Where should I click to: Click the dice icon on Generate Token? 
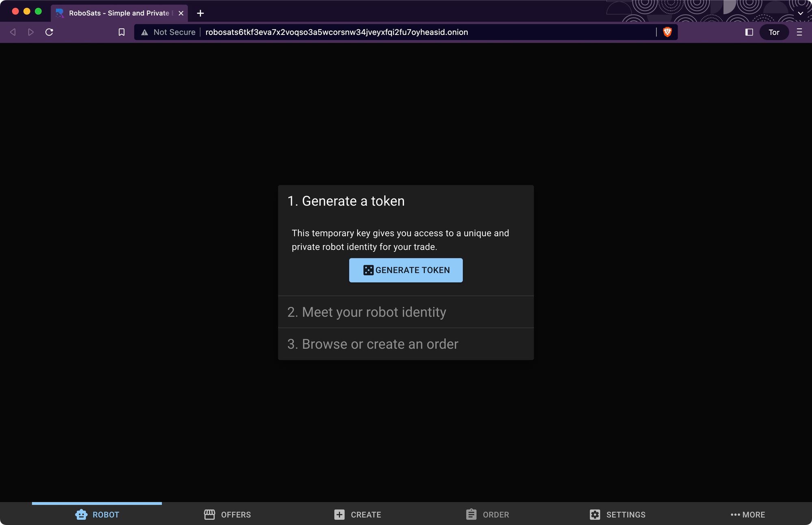pos(368,270)
